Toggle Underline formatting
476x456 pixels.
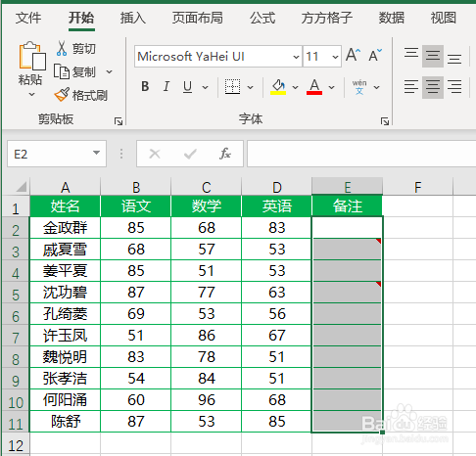[x=187, y=87]
